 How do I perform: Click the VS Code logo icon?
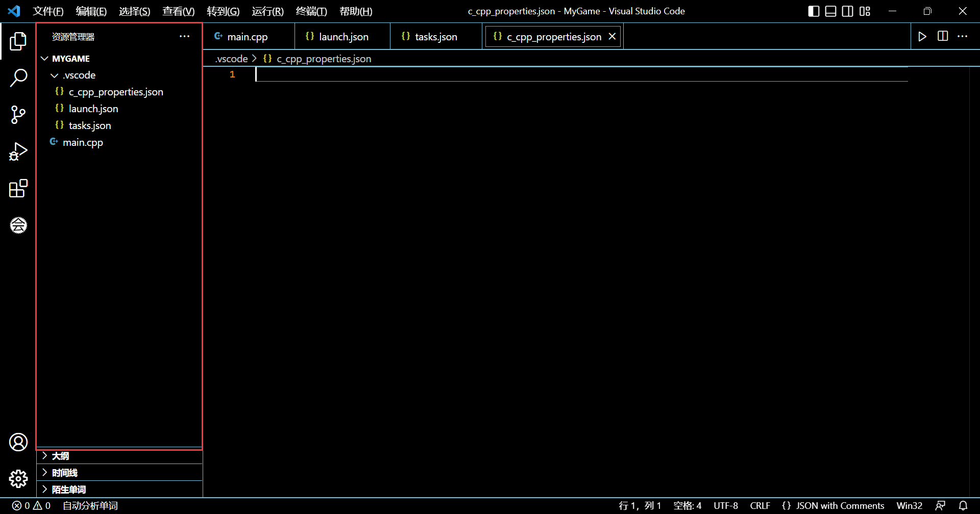(x=14, y=11)
